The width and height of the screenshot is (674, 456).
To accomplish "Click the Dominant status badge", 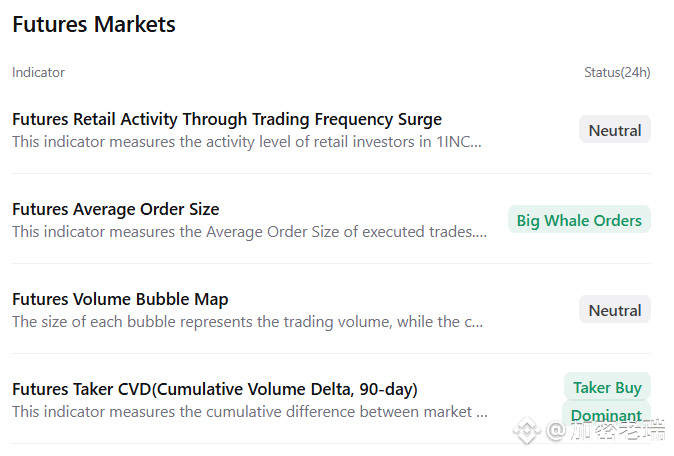I will [x=606, y=414].
